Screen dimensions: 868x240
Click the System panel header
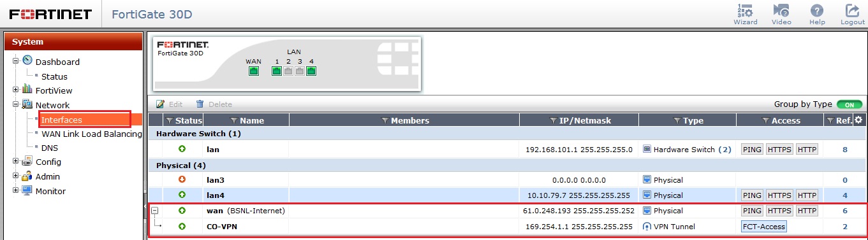[73, 41]
